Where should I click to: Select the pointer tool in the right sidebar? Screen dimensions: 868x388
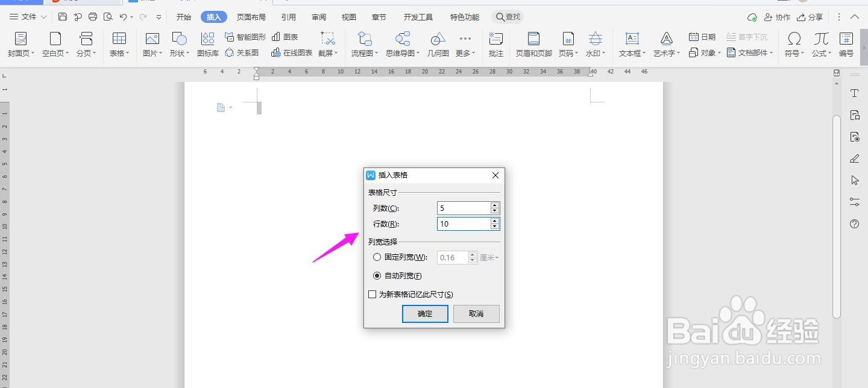coord(854,180)
